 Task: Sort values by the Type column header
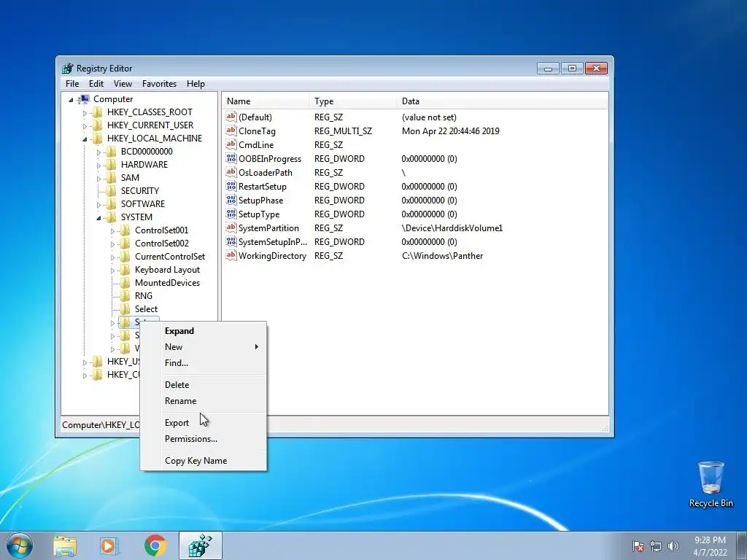click(352, 101)
